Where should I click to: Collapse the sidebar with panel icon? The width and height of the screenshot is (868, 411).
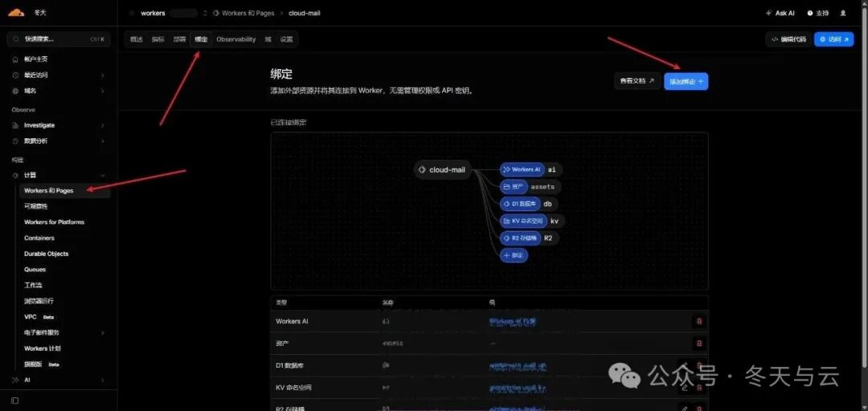pyautogui.click(x=15, y=401)
